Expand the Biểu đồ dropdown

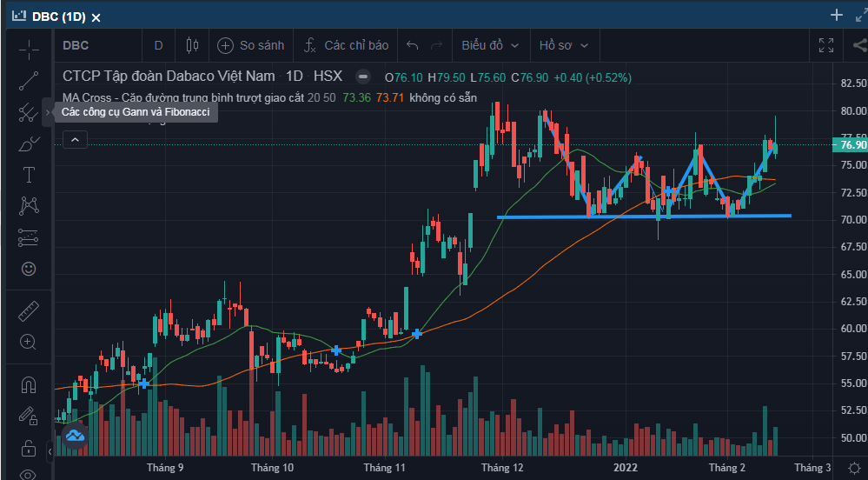(490, 45)
